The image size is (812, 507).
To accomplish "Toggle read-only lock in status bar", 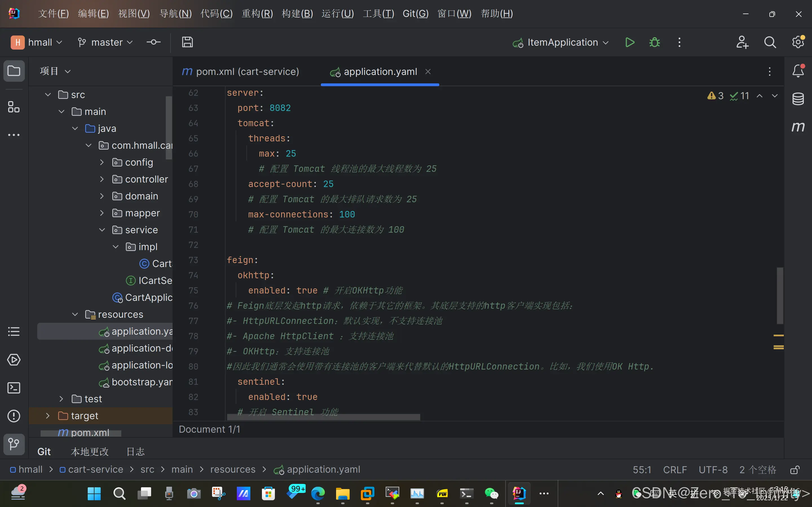I will pos(795,470).
